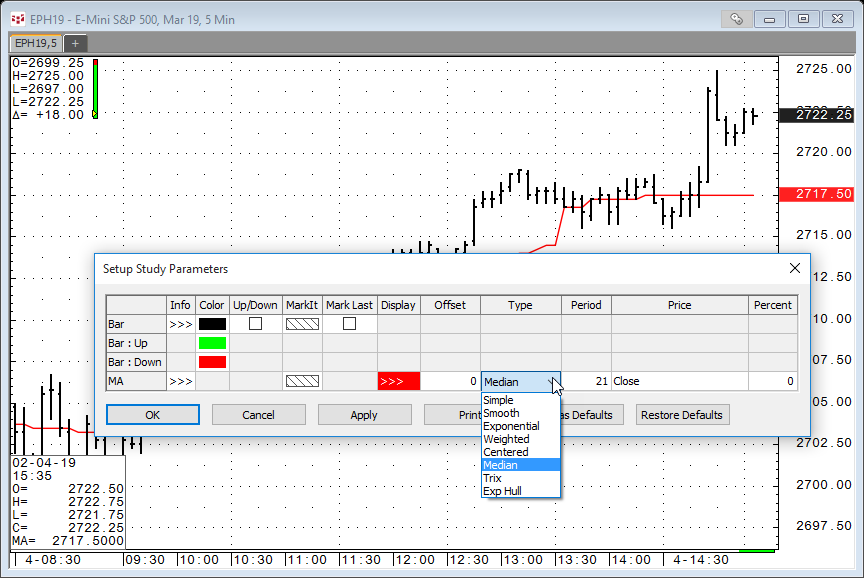Click the MA Period field showing 21
Image resolution: width=864 pixels, height=578 pixels.
pyautogui.click(x=585, y=381)
